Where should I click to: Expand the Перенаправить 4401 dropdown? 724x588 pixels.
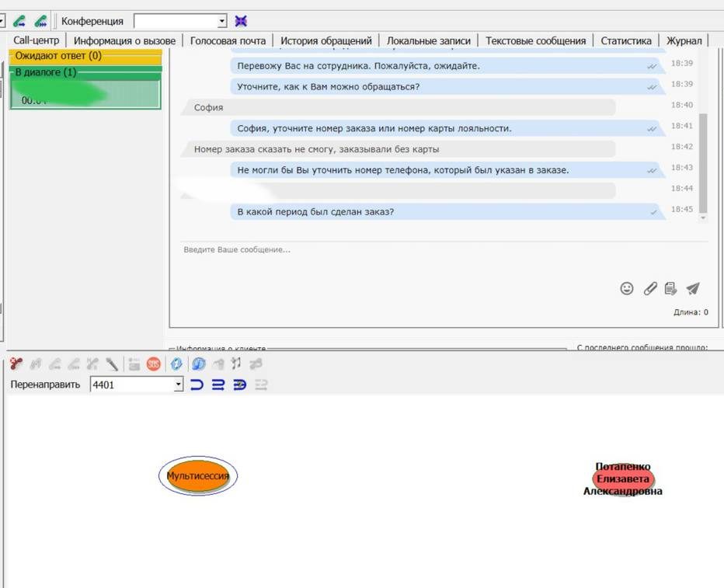pos(178,384)
